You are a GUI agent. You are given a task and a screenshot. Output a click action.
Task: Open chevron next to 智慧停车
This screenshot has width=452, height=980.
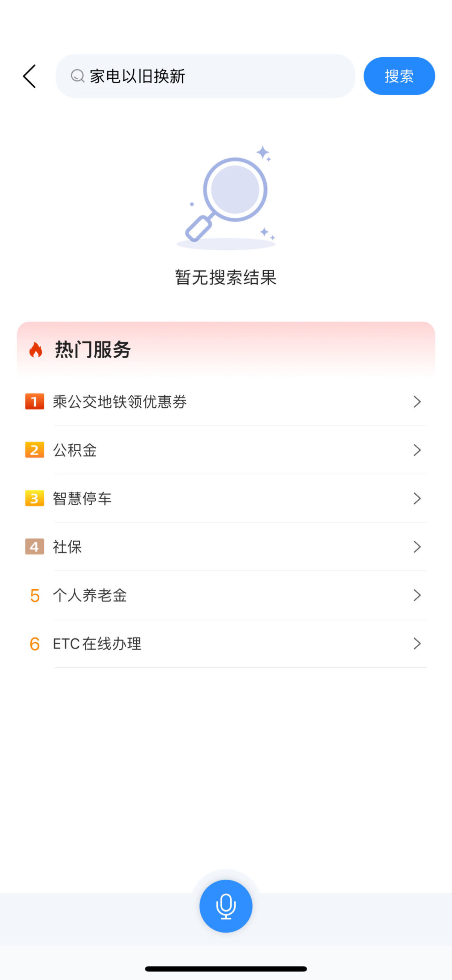coord(417,498)
